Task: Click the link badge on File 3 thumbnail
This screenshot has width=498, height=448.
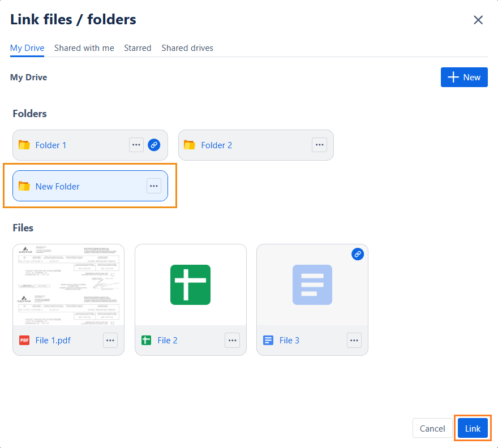Action: pyautogui.click(x=357, y=254)
